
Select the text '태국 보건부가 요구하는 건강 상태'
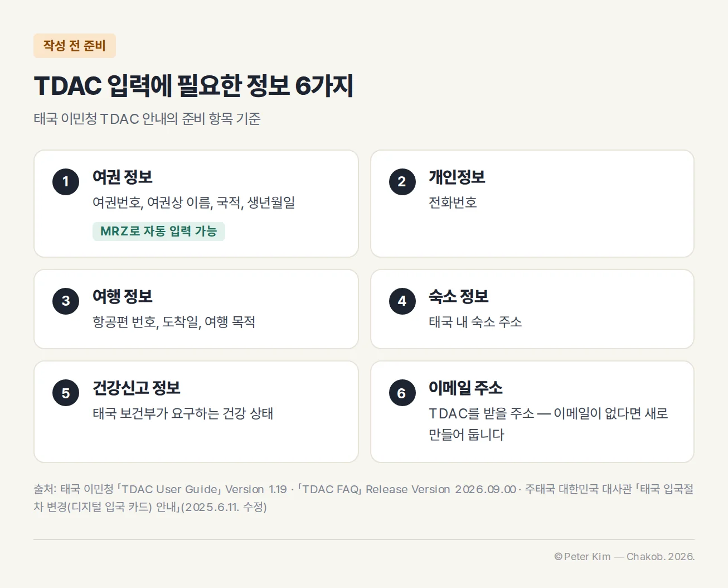[183, 413]
